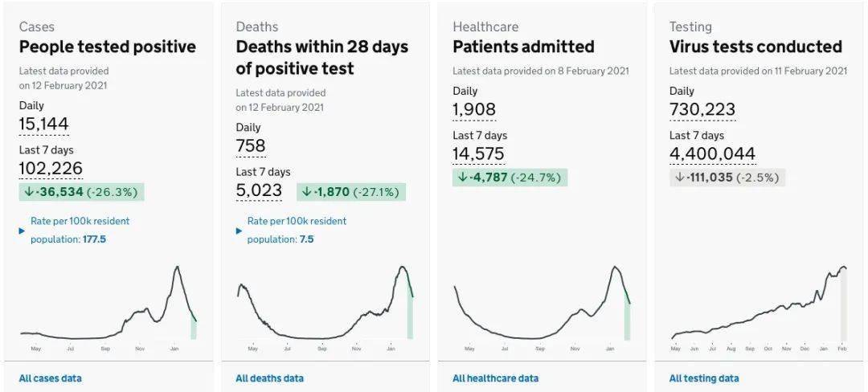868x392 pixels.
Task: Select the daily cases figure 15,144
Action: point(44,124)
